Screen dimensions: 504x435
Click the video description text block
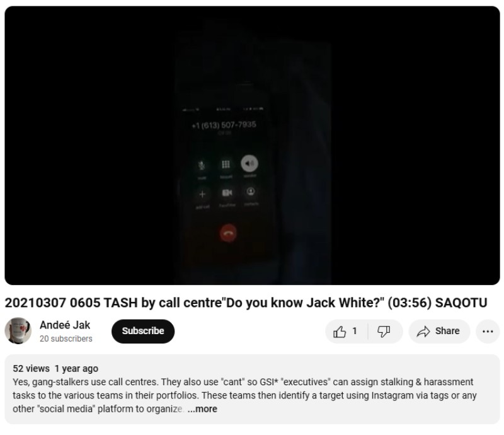[x=244, y=395]
